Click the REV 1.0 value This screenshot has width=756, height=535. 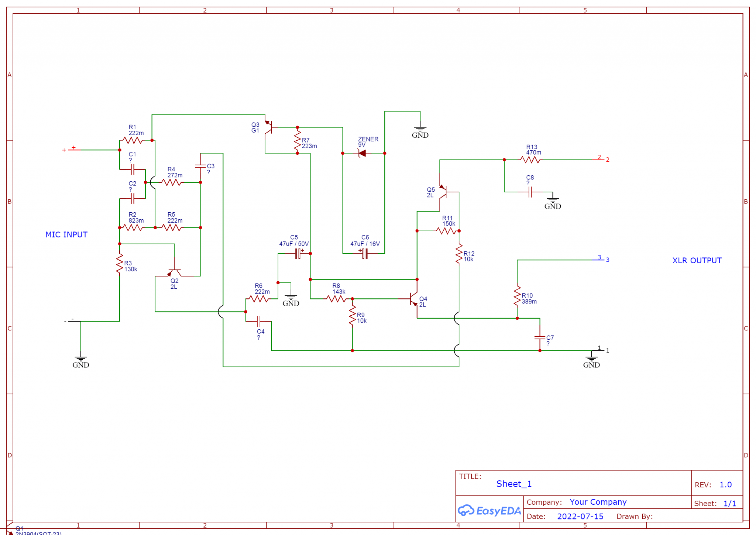point(726,485)
